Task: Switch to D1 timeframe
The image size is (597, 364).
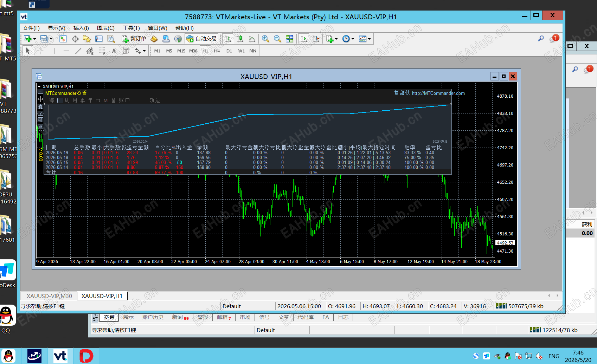Action: [x=229, y=51]
